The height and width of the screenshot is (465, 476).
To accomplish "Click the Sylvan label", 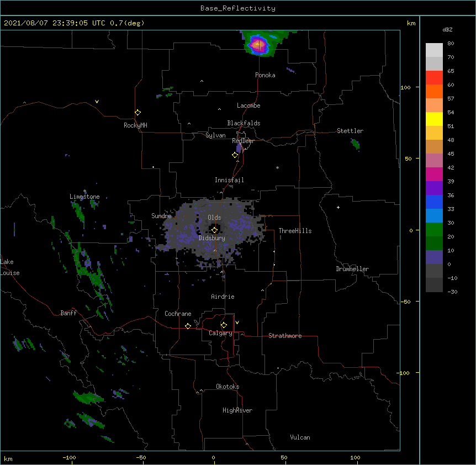I will click(215, 135).
